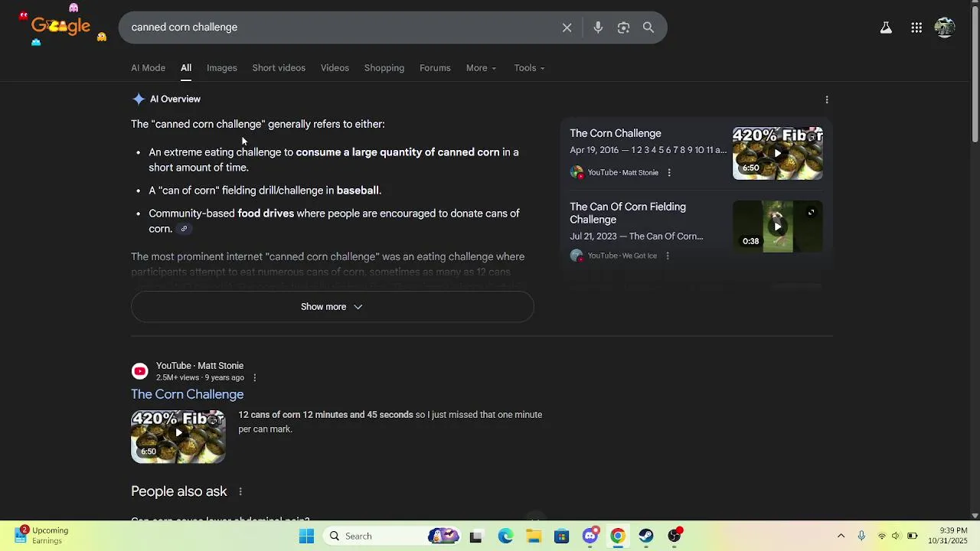Expand AI Overview with Show more
The image size is (980, 551).
(x=332, y=307)
